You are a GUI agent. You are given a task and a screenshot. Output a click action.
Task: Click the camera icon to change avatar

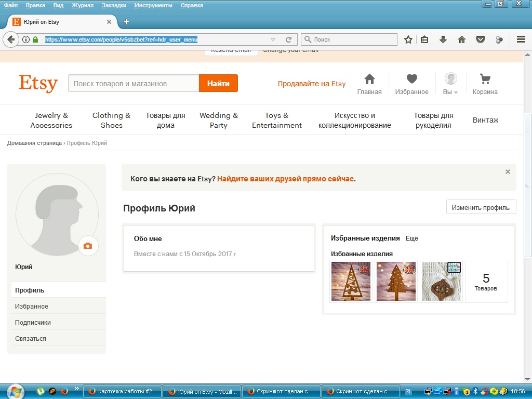click(88, 246)
